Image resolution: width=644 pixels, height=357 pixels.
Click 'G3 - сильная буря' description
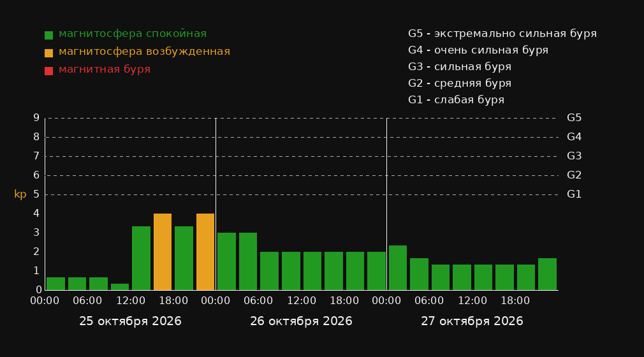460,66
